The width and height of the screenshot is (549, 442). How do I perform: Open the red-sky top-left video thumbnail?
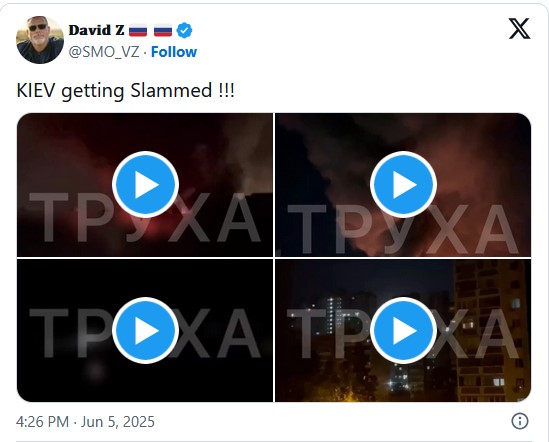145,185
